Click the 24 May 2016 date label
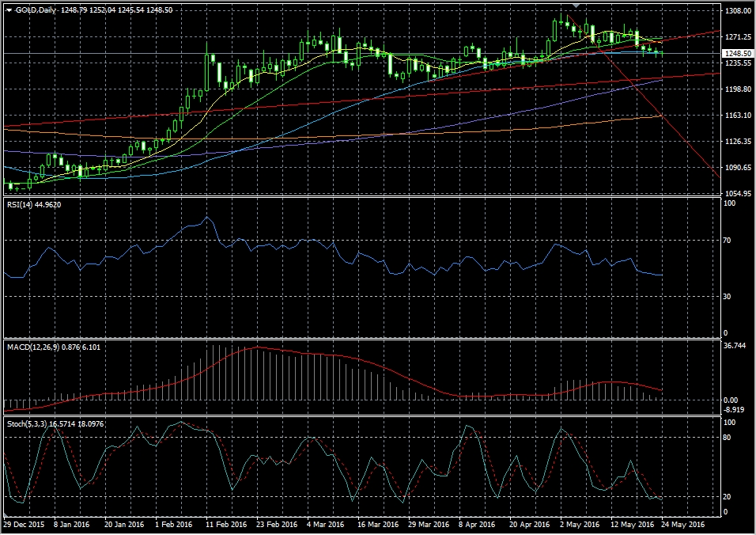 click(x=685, y=524)
